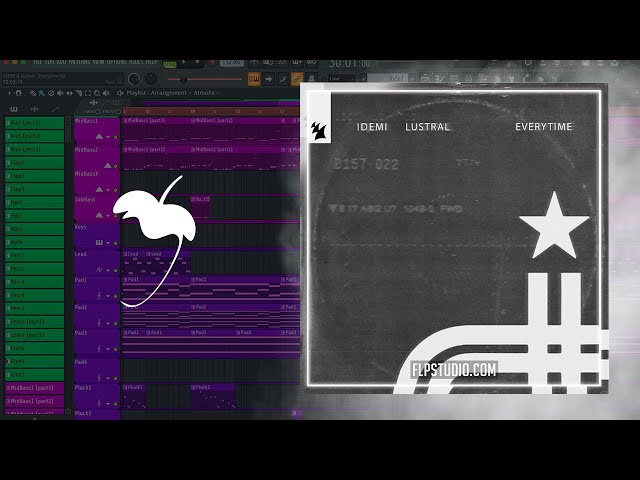Click the horizontal slider beside the knobs
The width and height of the screenshot is (640, 480).
tap(204, 79)
